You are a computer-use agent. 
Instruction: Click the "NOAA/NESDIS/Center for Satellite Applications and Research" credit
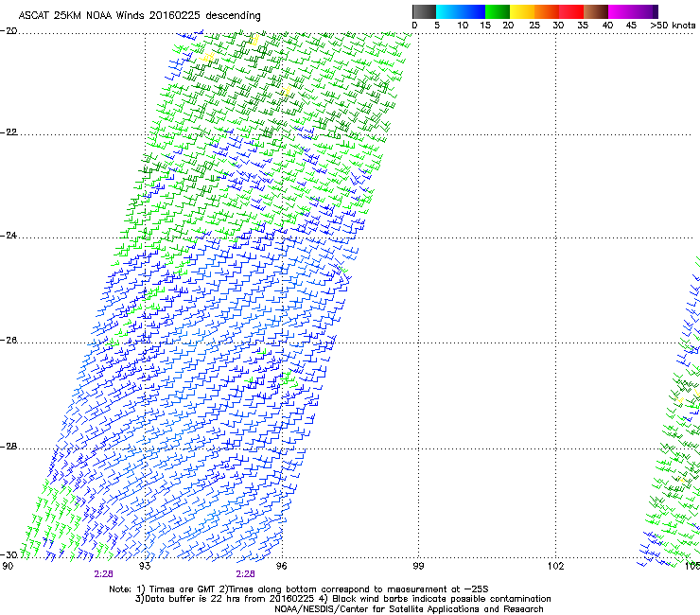click(409, 609)
